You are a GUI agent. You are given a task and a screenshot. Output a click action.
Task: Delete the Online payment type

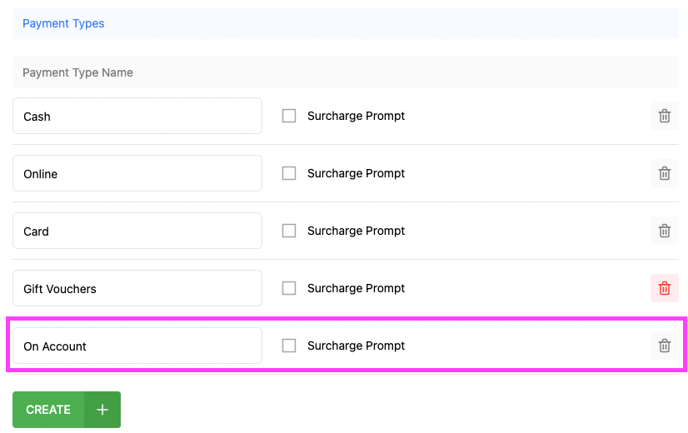tap(664, 173)
